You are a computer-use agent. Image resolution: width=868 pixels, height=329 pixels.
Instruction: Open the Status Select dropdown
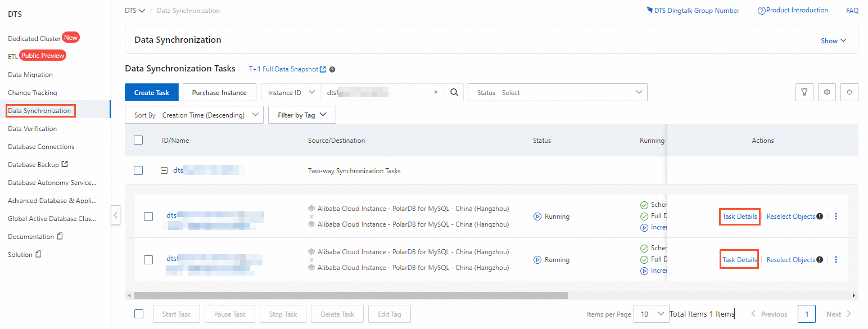pos(557,93)
